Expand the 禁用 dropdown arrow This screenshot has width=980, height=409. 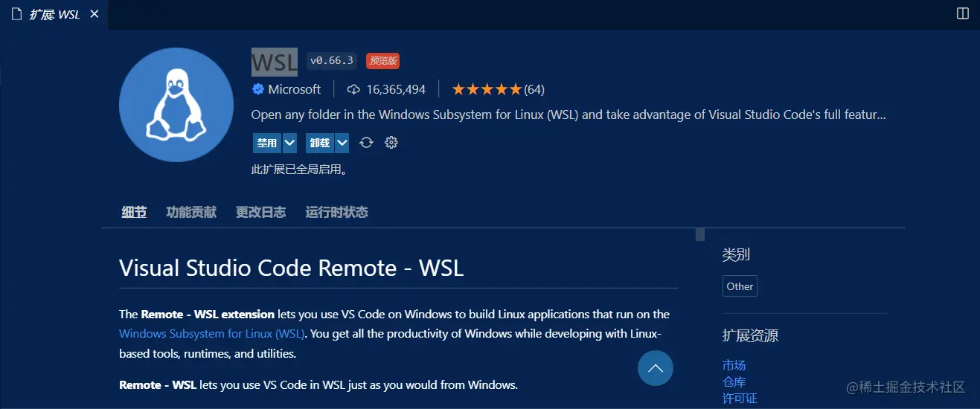point(289,143)
